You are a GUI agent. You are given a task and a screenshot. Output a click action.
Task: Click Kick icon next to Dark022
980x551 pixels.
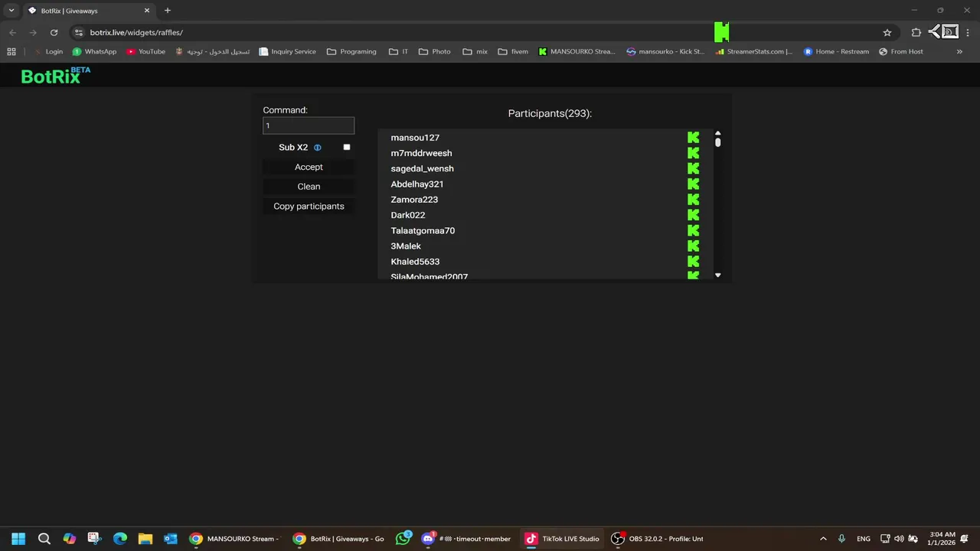click(x=694, y=215)
